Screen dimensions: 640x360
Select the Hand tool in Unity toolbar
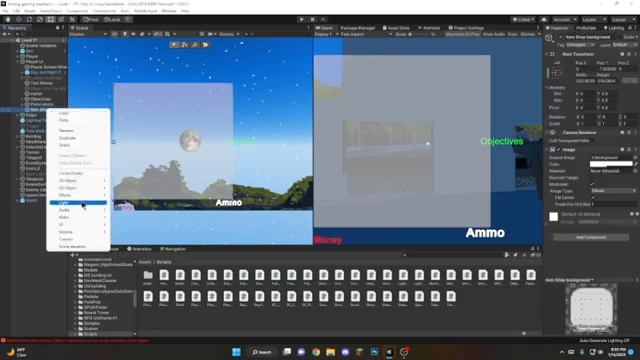pos(8,19)
